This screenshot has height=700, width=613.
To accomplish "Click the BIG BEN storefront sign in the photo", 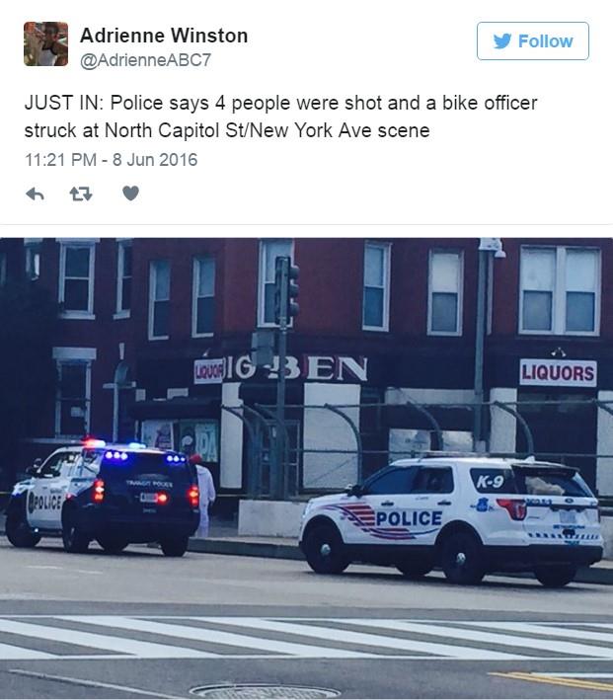I will point(281,369).
